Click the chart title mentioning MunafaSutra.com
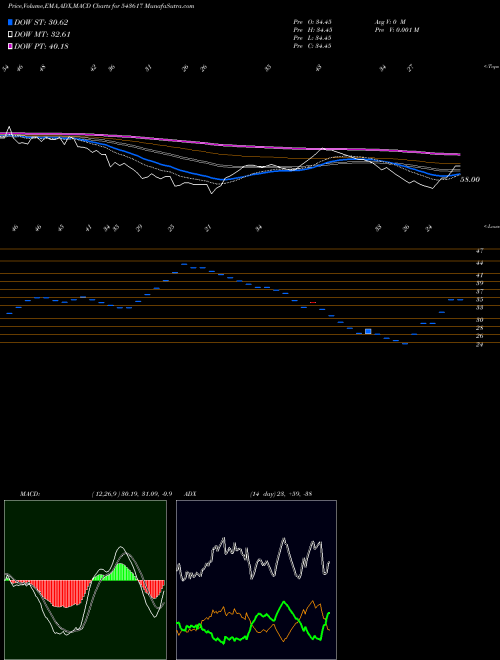 [101, 6]
